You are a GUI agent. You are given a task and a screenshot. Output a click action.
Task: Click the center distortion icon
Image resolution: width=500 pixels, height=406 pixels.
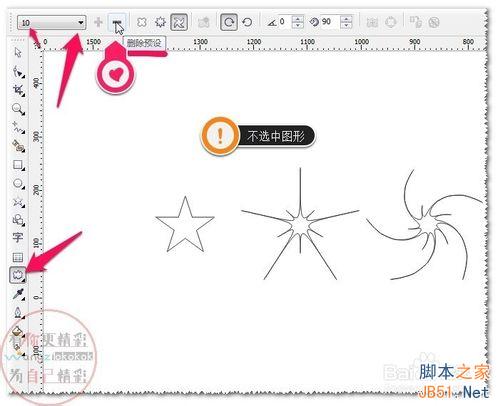point(372,22)
